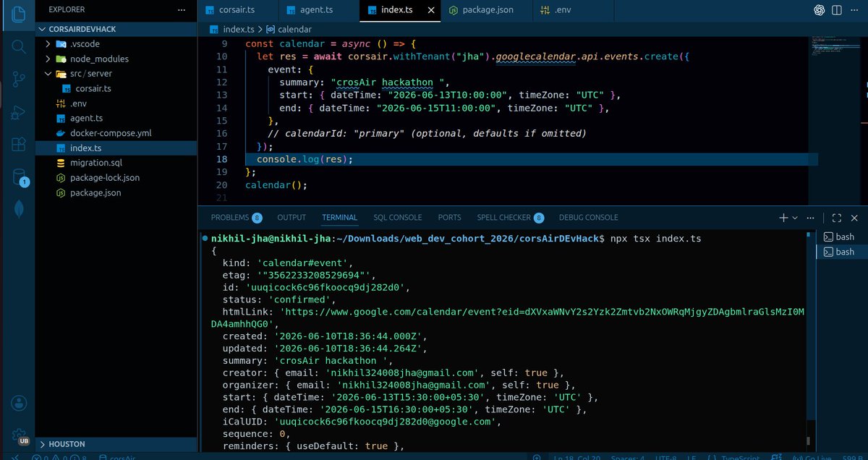Open the Explorer view in activity bar

point(18,13)
